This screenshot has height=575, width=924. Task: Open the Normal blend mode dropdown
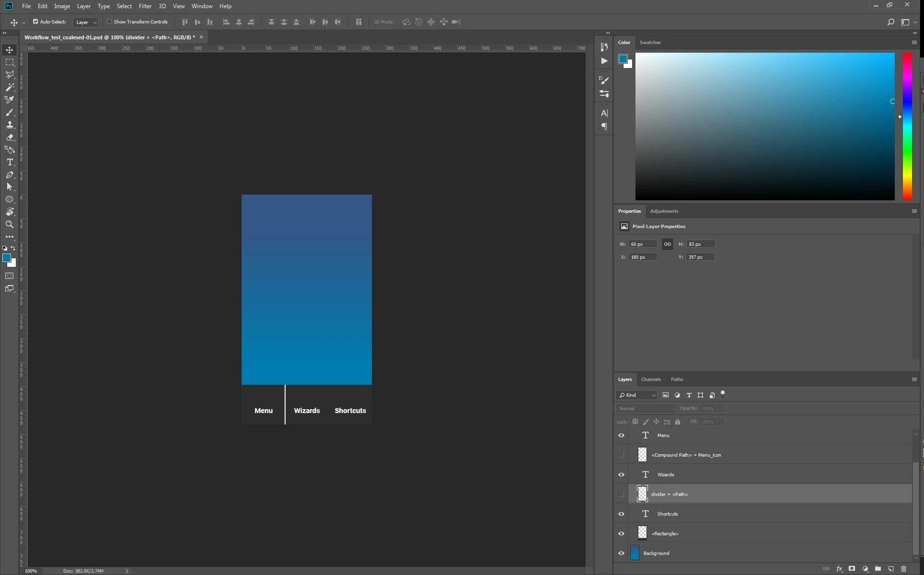646,408
